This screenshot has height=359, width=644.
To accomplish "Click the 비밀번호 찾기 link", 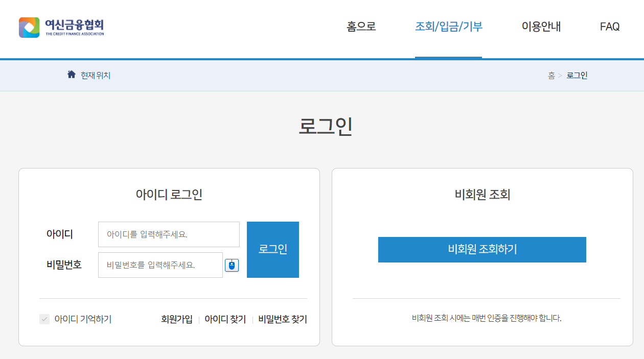I will tap(282, 318).
